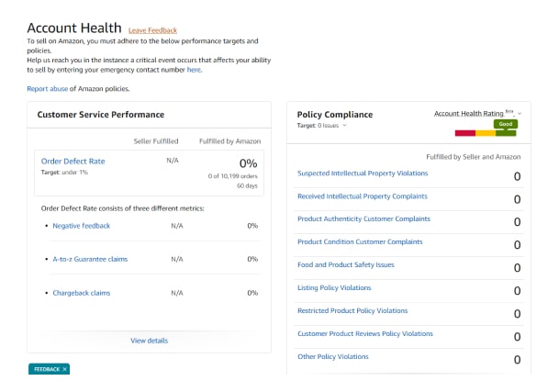559x392 pixels.
Task: Click View details under Customer Service Performance
Action: point(149,341)
